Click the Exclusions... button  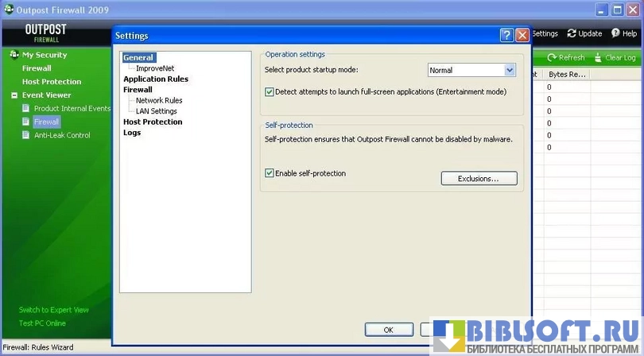click(x=479, y=179)
